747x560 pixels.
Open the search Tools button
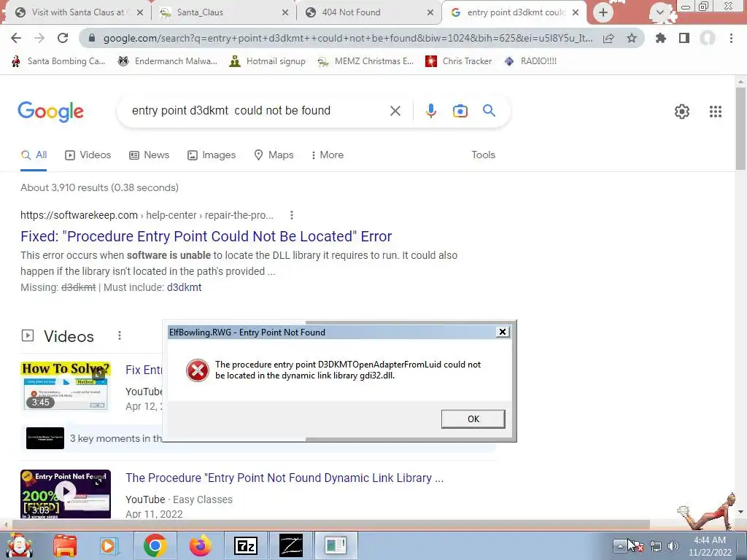pyautogui.click(x=483, y=155)
